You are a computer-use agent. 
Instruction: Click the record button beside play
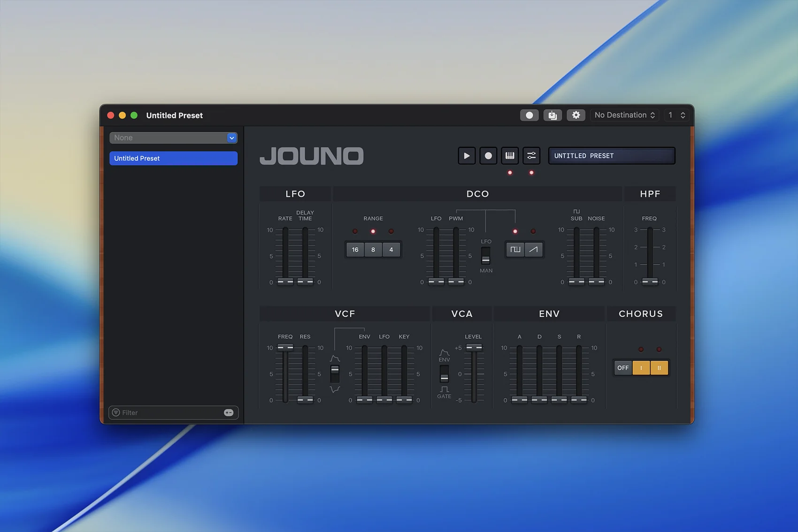(488, 156)
